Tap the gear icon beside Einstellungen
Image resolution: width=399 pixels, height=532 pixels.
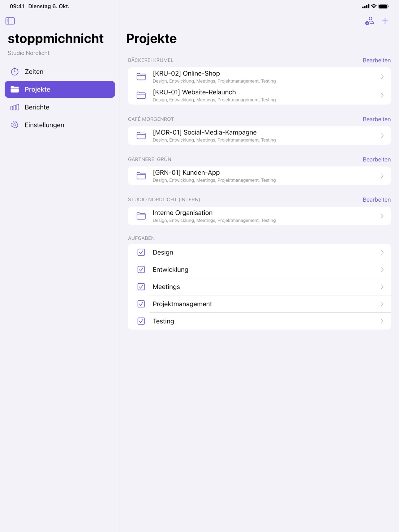pos(15,125)
